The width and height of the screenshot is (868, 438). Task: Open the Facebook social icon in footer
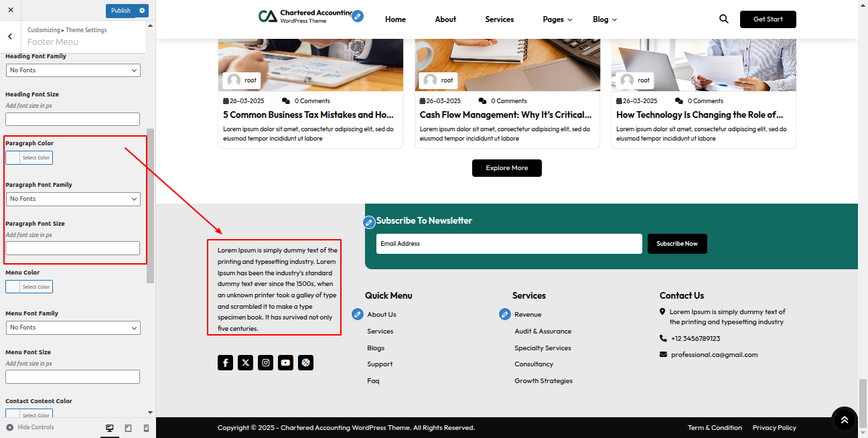coord(225,363)
